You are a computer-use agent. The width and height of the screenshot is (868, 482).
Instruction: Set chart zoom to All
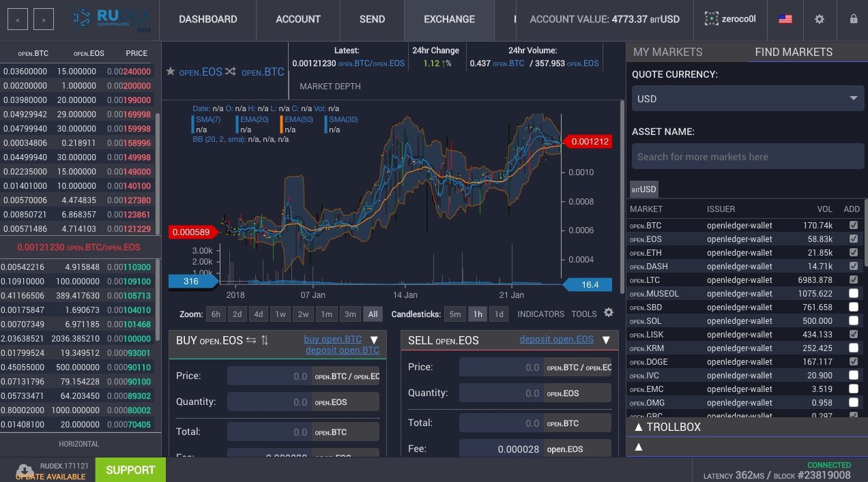pyautogui.click(x=373, y=314)
